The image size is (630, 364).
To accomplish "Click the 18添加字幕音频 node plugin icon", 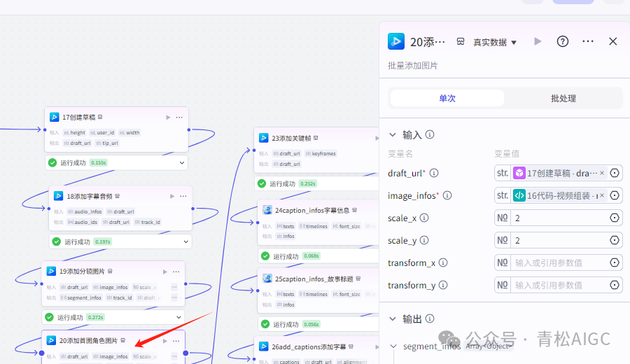I will coord(58,196).
